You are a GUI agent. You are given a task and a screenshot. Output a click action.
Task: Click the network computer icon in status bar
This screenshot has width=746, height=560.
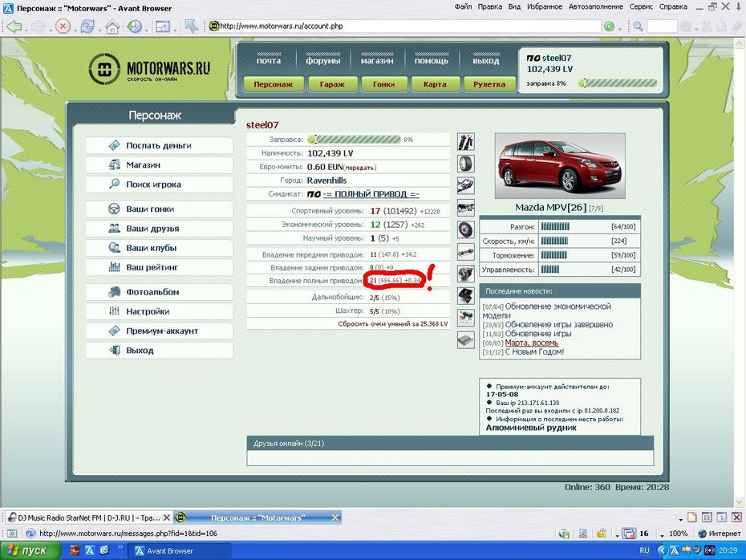point(583,534)
